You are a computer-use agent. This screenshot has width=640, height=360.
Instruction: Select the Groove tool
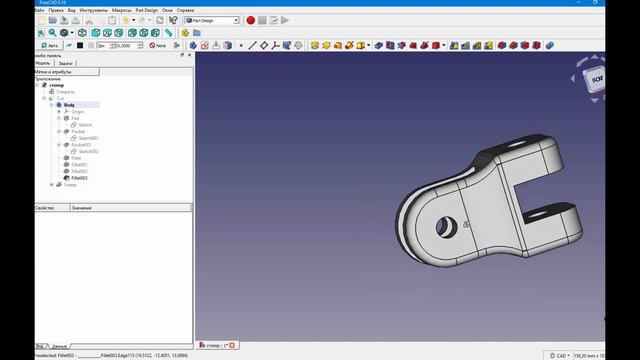pyautogui.click(x=402, y=45)
